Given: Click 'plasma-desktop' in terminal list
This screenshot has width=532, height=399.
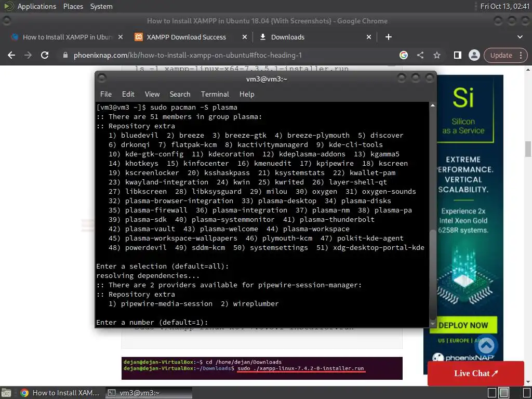Looking at the screenshot, I should point(287,201).
